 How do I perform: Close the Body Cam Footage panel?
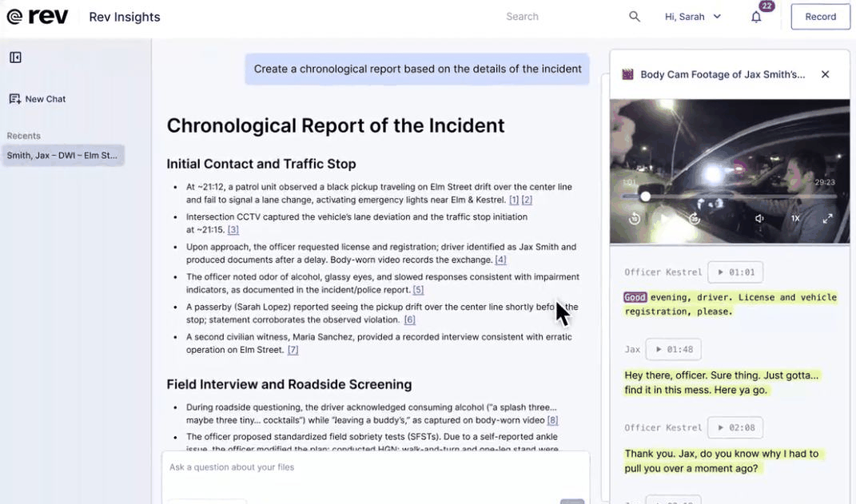coord(826,74)
